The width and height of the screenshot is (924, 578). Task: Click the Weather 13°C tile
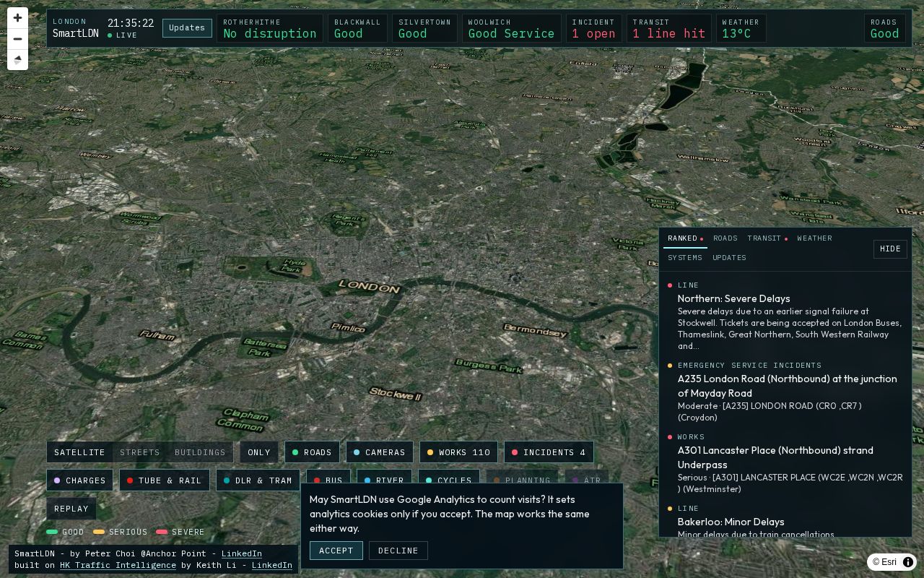pos(741,29)
